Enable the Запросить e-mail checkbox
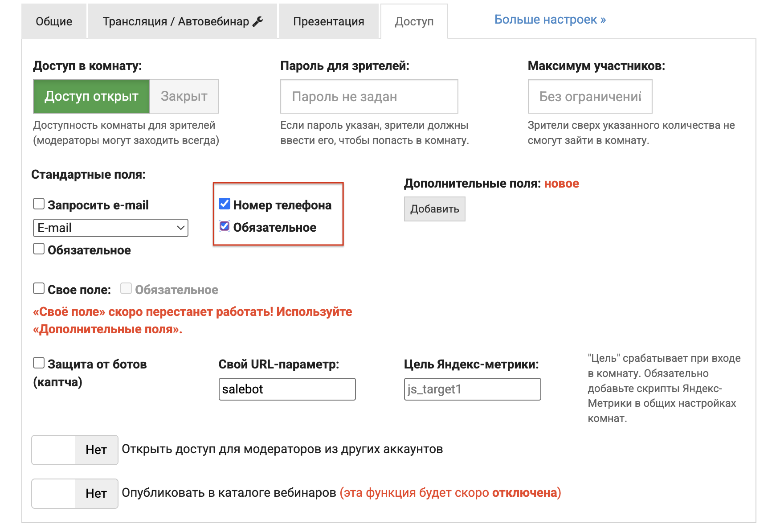 click(x=39, y=204)
